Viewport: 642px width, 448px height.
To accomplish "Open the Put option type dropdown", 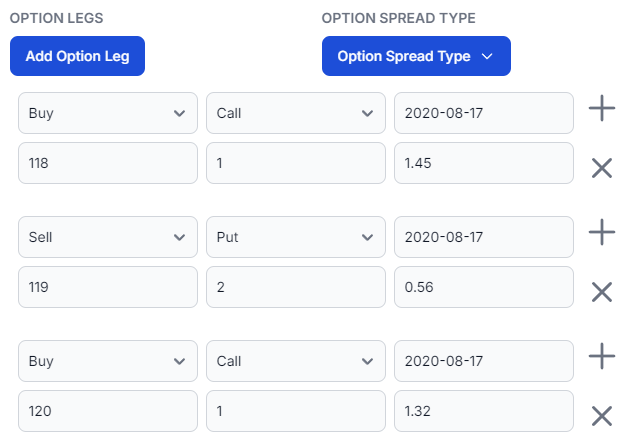I will [296, 237].
